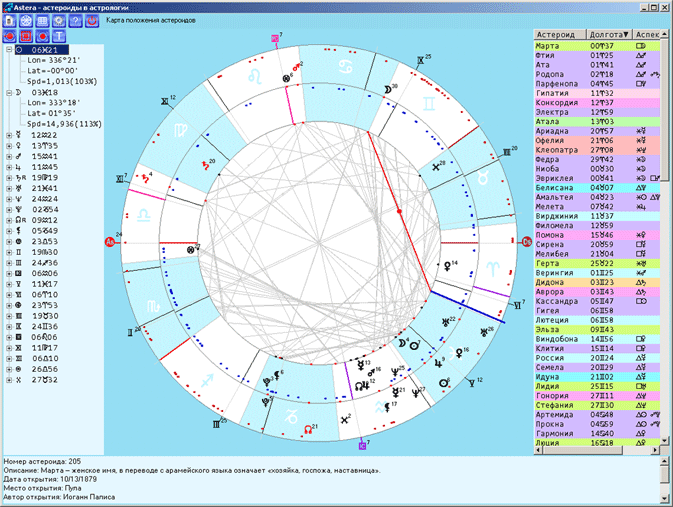Image resolution: width=673 pixels, height=507 pixels.
Task: Click the red power exit icon
Action: point(91,20)
